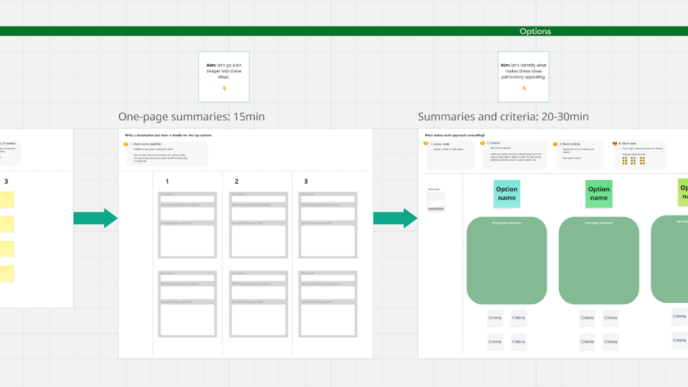Select the first lower Criteria note under cyan option
The width and height of the screenshot is (688, 387).
[x=495, y=342]
